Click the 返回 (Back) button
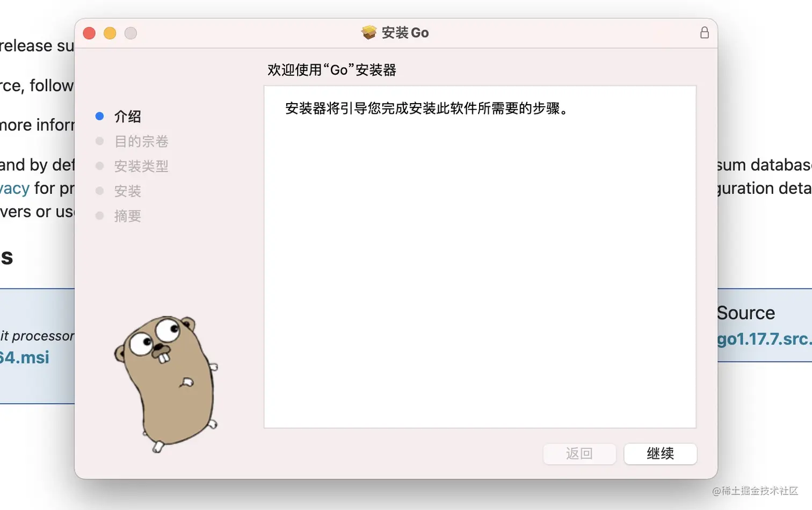This screenshot has height=510, width=812. pyautogui.click(x=579, y=454)
